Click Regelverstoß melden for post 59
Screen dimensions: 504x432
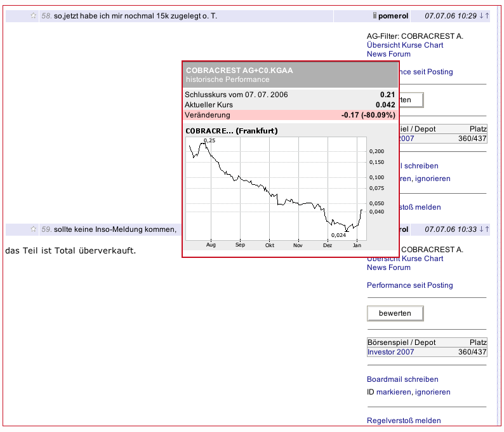(404, 421)
